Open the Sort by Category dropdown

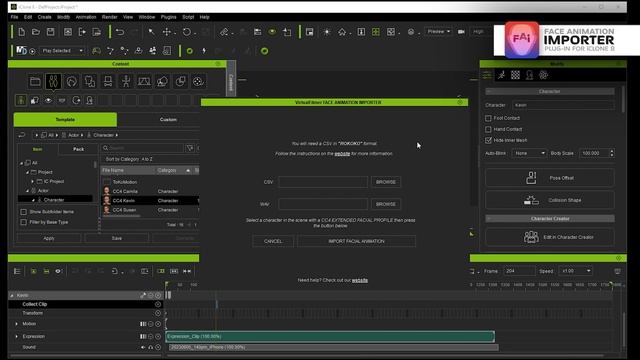[149, 159]
